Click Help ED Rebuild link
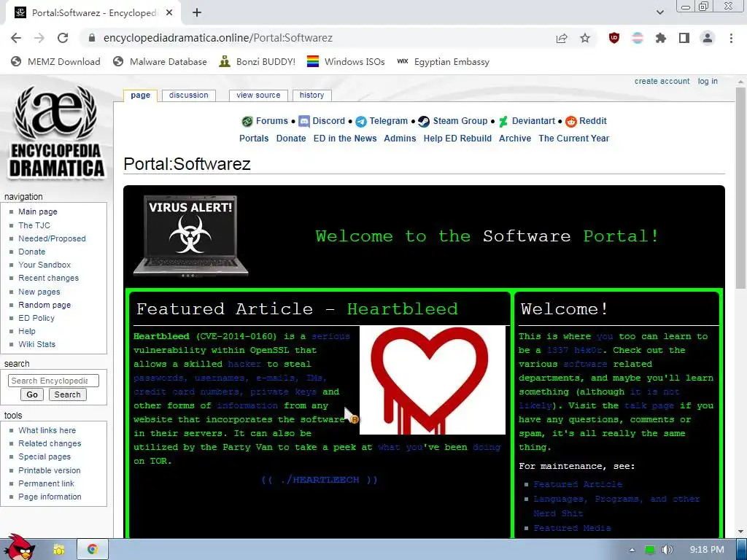747x560 pixels. [x=457, y=139]
